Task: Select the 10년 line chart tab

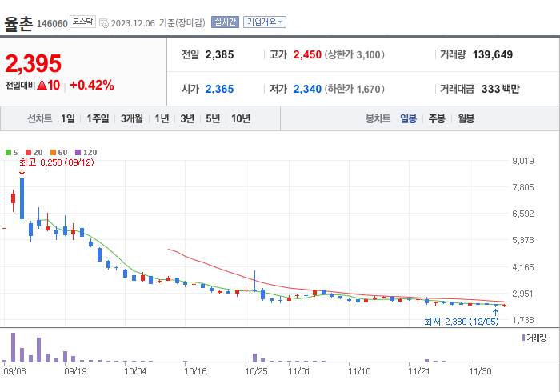Action: coord(241,118)
